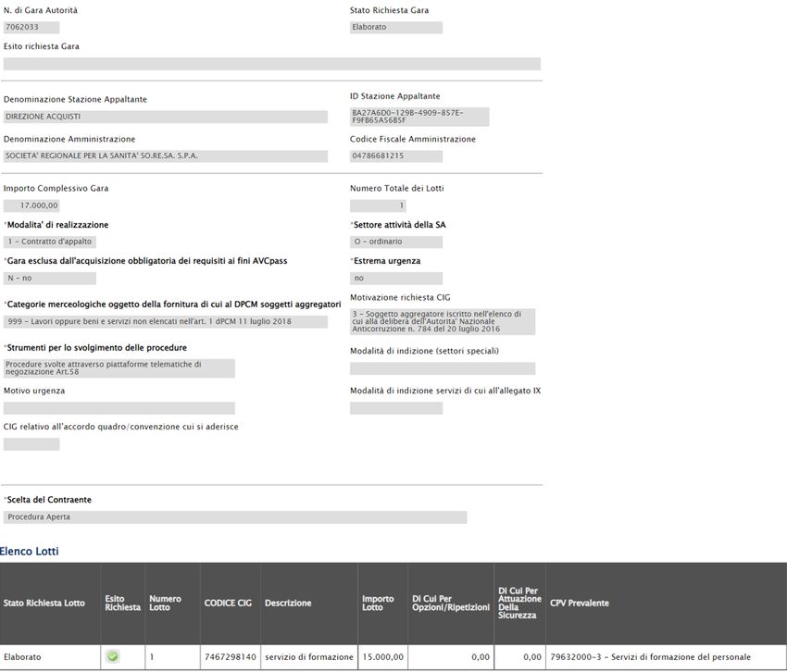Select the Gara esclusa AVCpass 'N - no' field
The height and width of the screenshot is (672, 787).
[x=50, y=278]
